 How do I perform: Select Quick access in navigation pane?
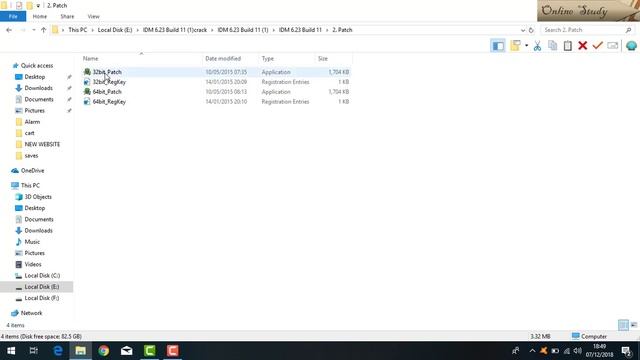pos(37,65)
